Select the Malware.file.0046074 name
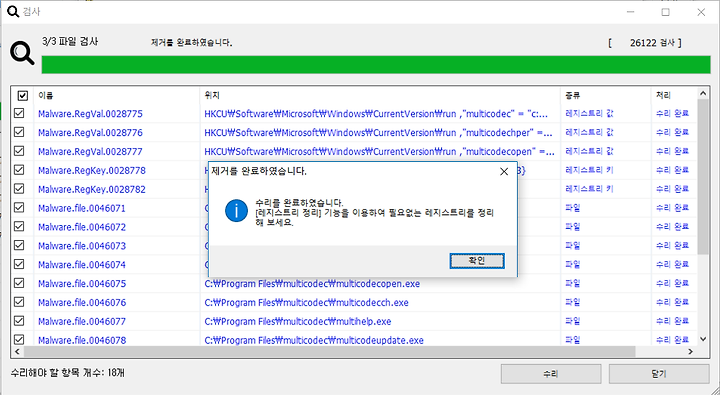Screen dimensions: 720x395 click(x=82, y=265)
